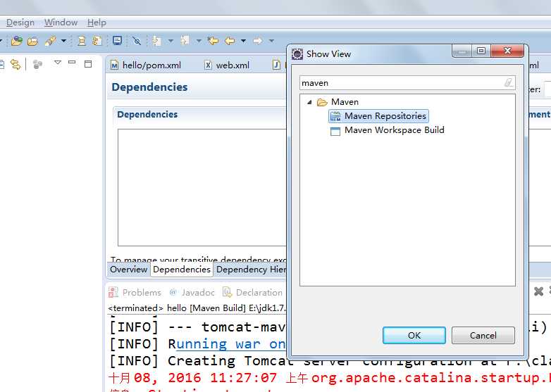551x392 pixels.
Task: Clear the filter text with eraser icon
Action: pos(509,83)
